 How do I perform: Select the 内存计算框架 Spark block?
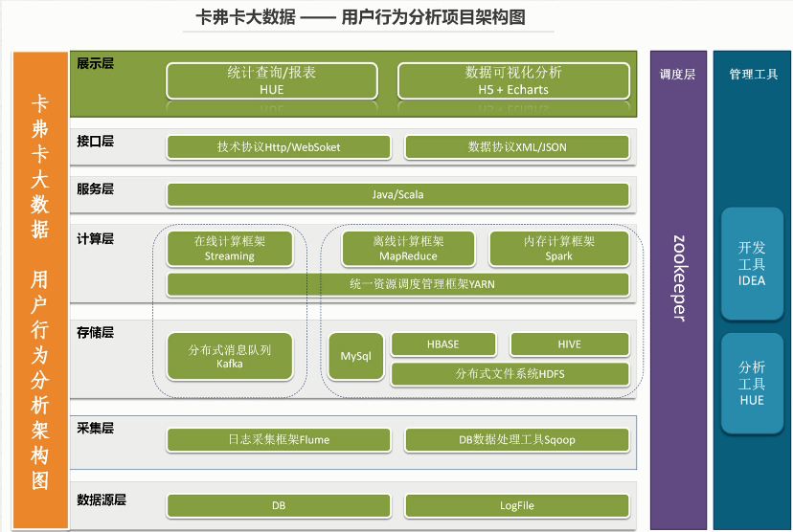pos(559,248)
